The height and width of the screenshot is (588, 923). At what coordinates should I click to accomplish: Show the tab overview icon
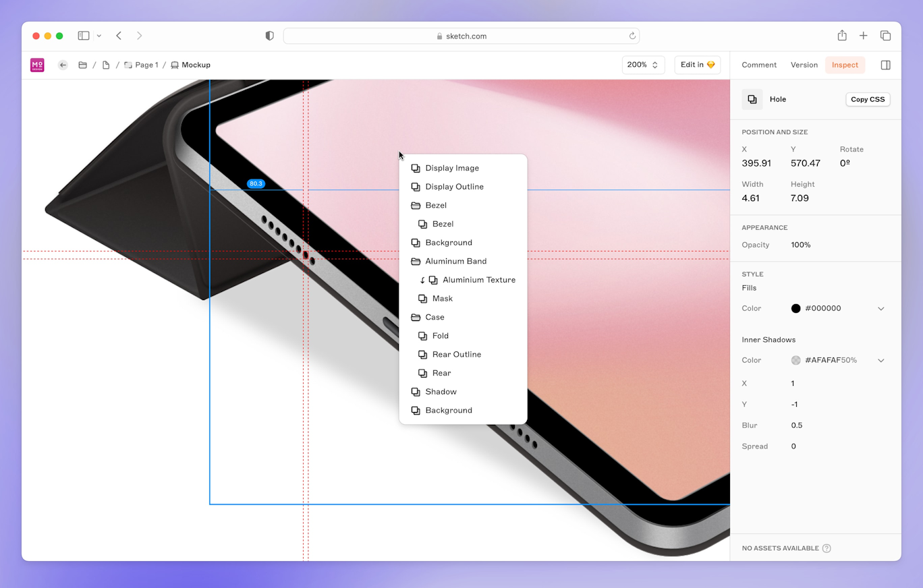(885, 36)
